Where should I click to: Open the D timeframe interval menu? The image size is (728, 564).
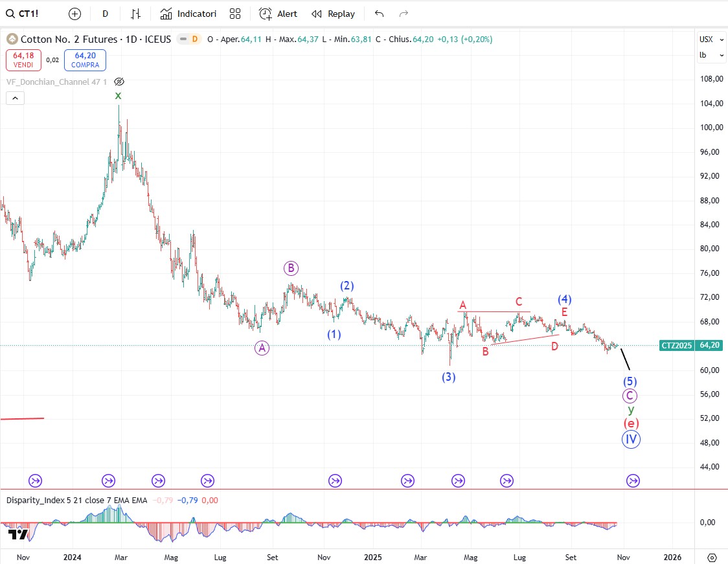tap(106, 14)
